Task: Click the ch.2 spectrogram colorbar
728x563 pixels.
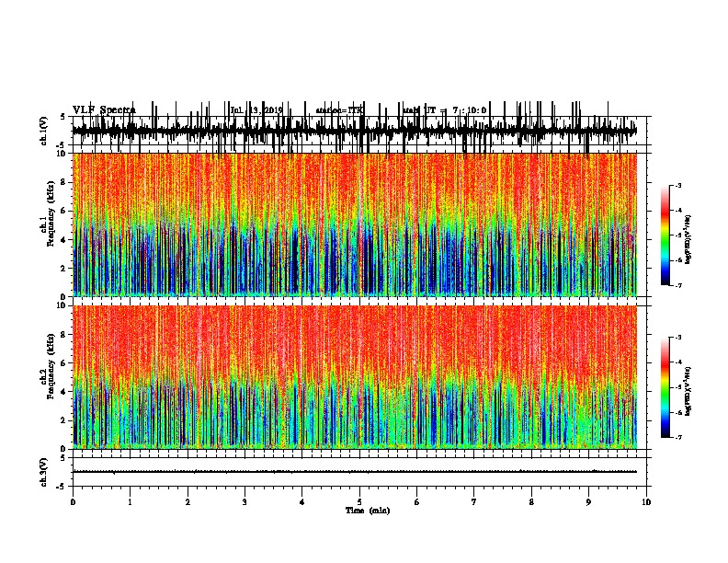Action: (665, 387)
